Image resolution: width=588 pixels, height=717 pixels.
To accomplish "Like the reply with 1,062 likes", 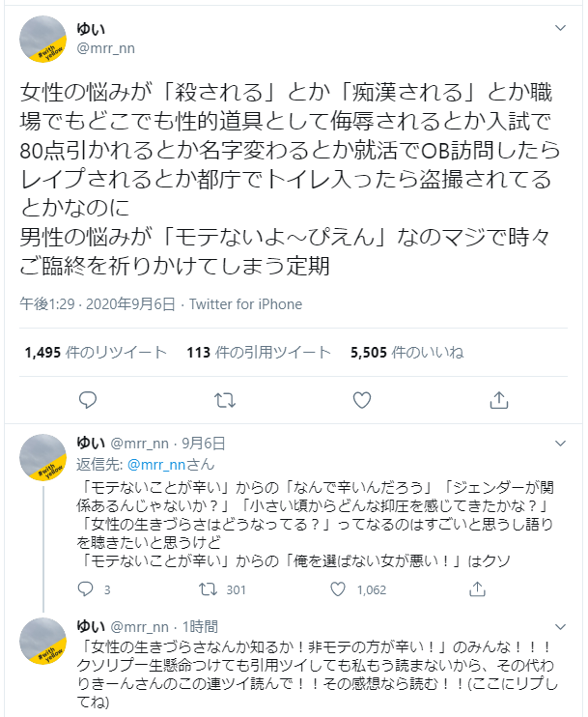I will (338, 589).
